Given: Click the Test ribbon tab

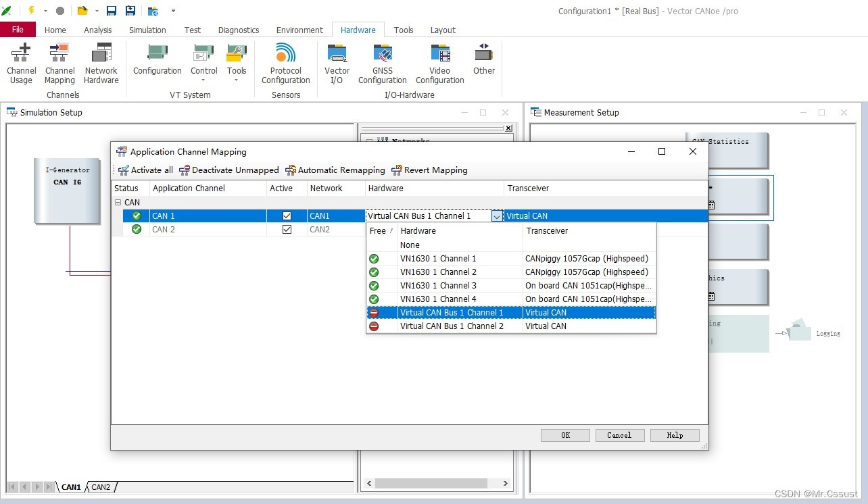Looking at the screenshot, I should tap(193, 30).
